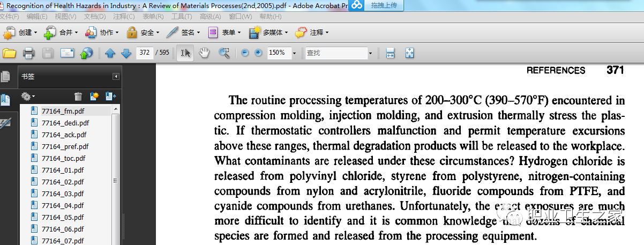
Task: Open the 视图(V) menu
Action: pos(66,17)
